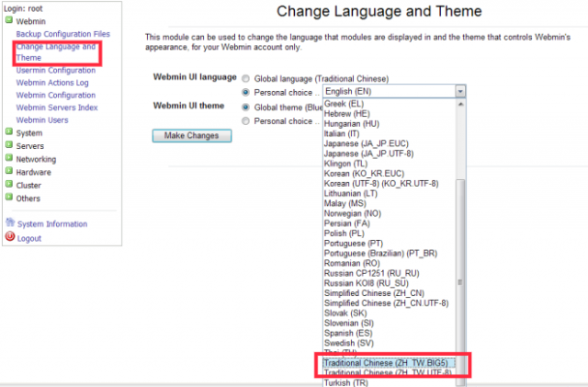This screenshot has height=387, width=588.
Task: Choose Portuguese (PT) option
Action: click(x=390, y=244)
